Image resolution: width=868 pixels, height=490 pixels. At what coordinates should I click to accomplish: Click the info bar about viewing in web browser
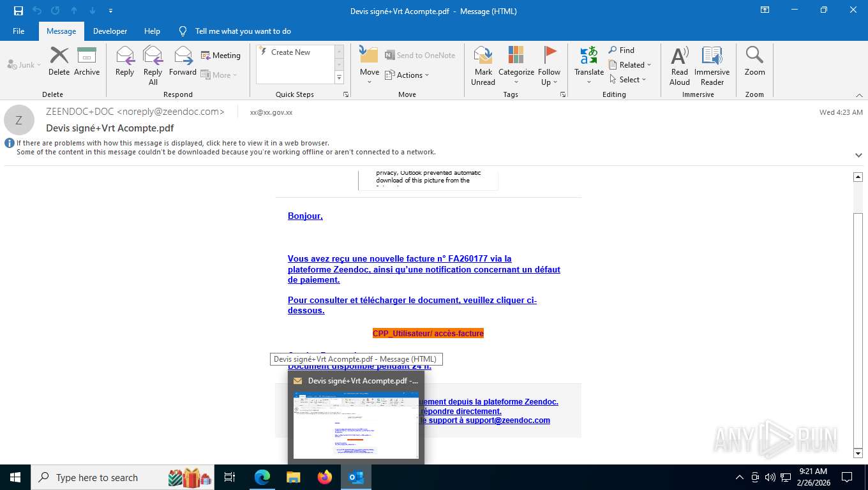226,147
